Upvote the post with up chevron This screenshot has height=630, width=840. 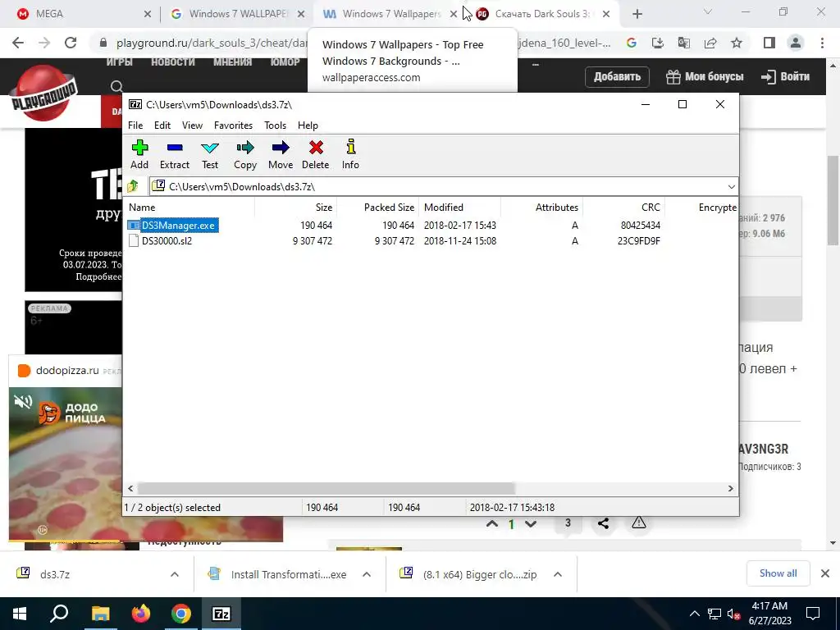point(492,524)
